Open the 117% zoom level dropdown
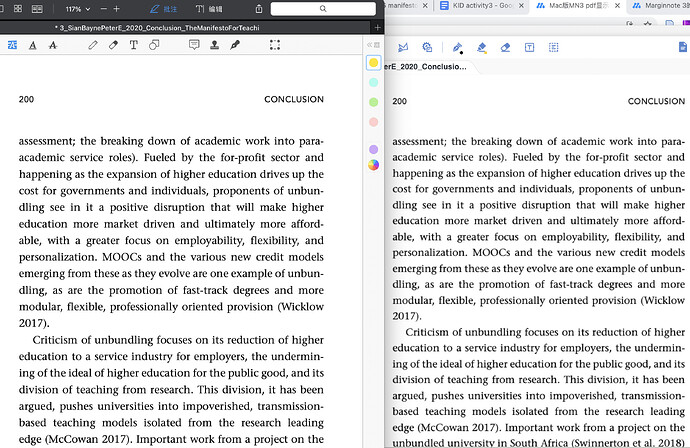 (78, 9)
